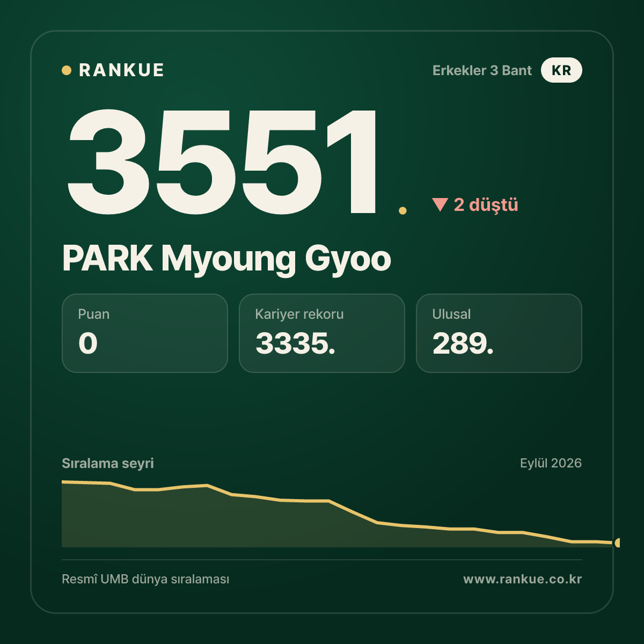
Task: Click the red down-triangle change icon
Action: [440, 204]
